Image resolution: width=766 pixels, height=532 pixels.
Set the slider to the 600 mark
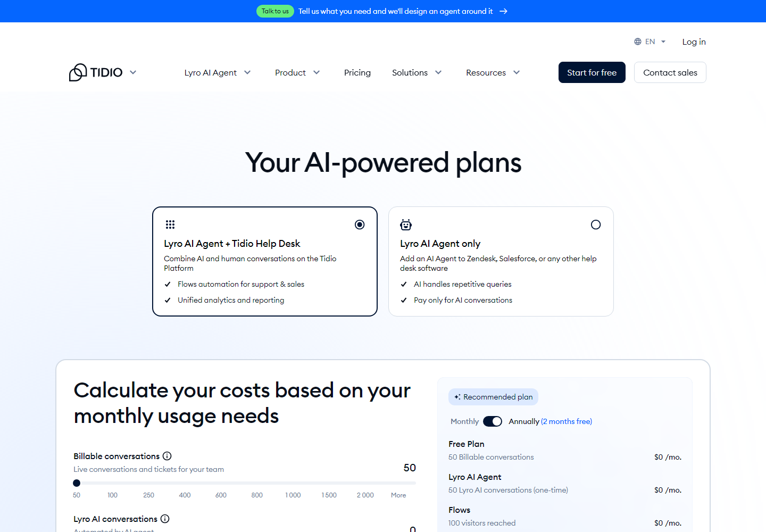click(221, 495)
